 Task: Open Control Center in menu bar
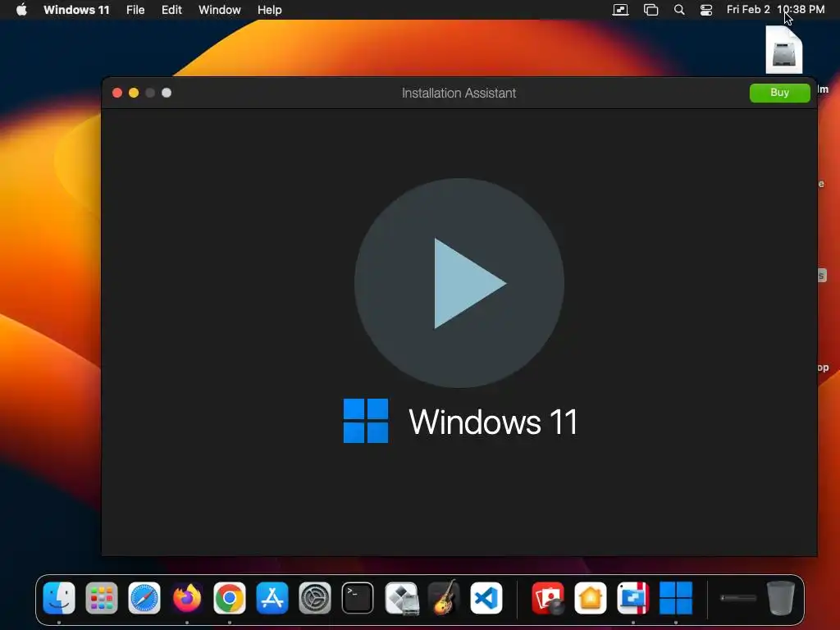(x=706, y=10)
